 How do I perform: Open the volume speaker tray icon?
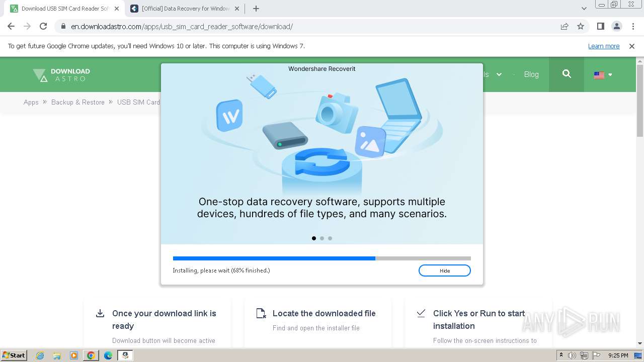[572, 355]
